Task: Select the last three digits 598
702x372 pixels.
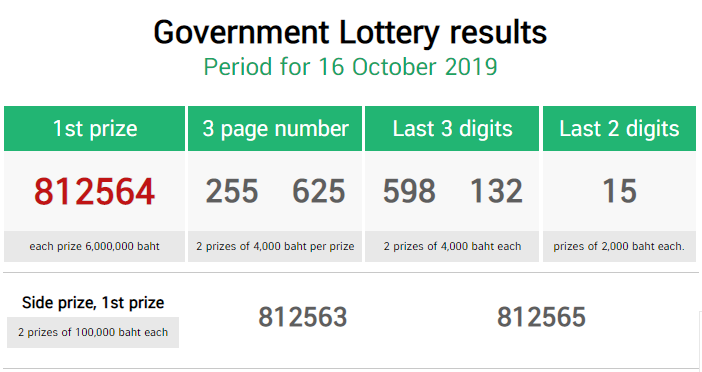Action: click(409, 191)
